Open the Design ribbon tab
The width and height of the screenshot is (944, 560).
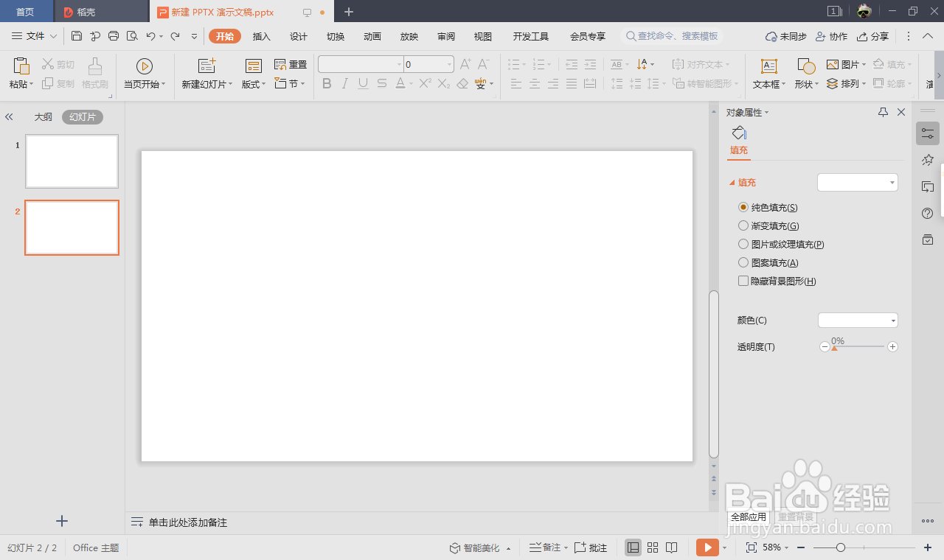click(x=299, y=36)
